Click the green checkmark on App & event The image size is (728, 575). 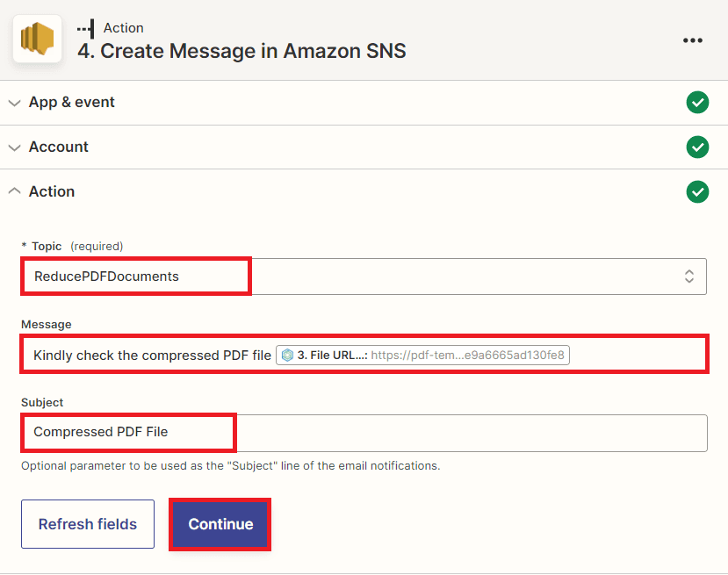click(x=697, y=103)
